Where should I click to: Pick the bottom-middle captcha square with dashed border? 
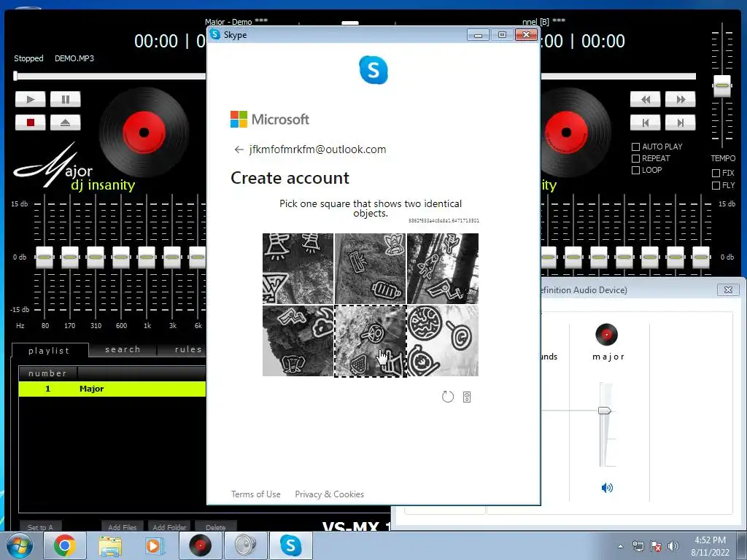pyautogui.click(x=370, y=341)
